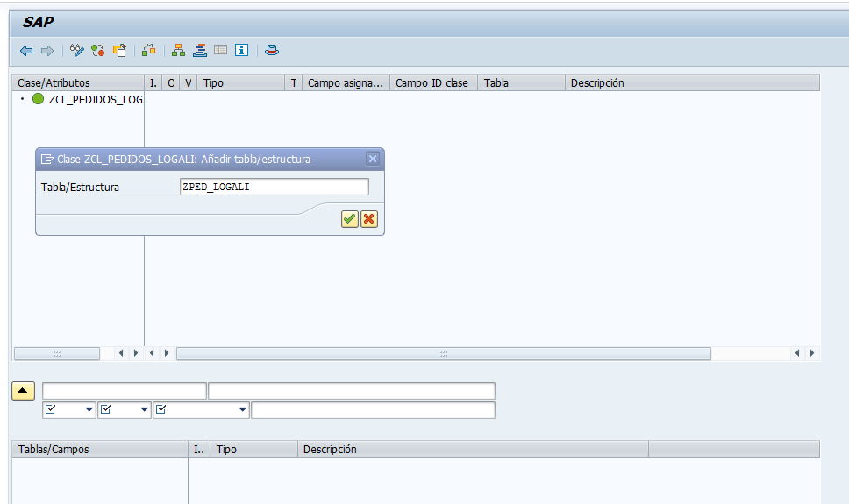Click the lower table Tipo column header
The width and height of the screenshot is (849, 504).
tap(254, 449)
